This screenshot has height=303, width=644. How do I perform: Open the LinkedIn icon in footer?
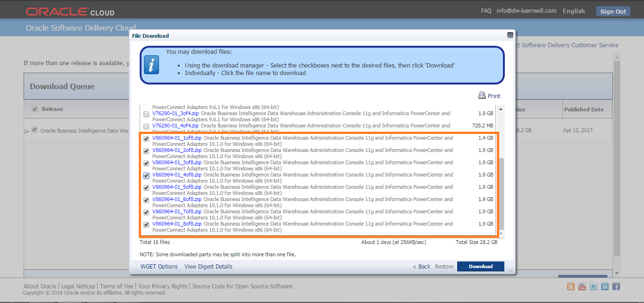point(605,286)
